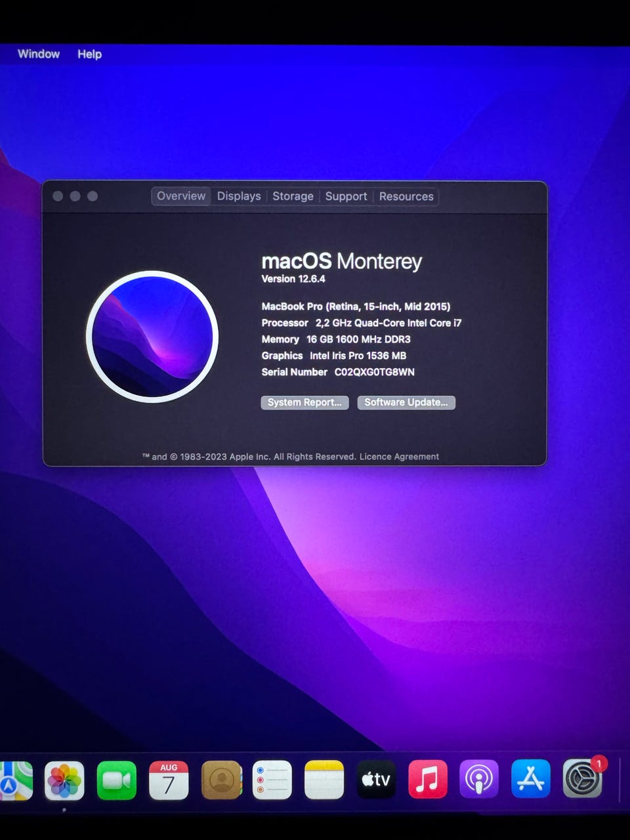
Task: Click the zoom window button
Action: 93,196
